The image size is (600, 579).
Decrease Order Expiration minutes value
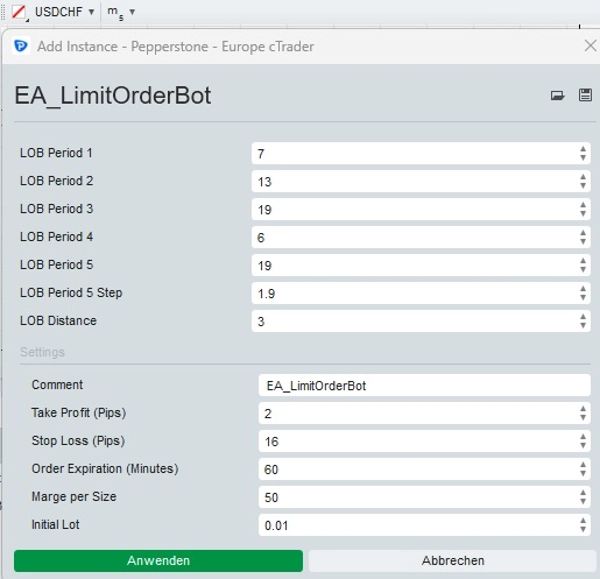click(583, 473)
